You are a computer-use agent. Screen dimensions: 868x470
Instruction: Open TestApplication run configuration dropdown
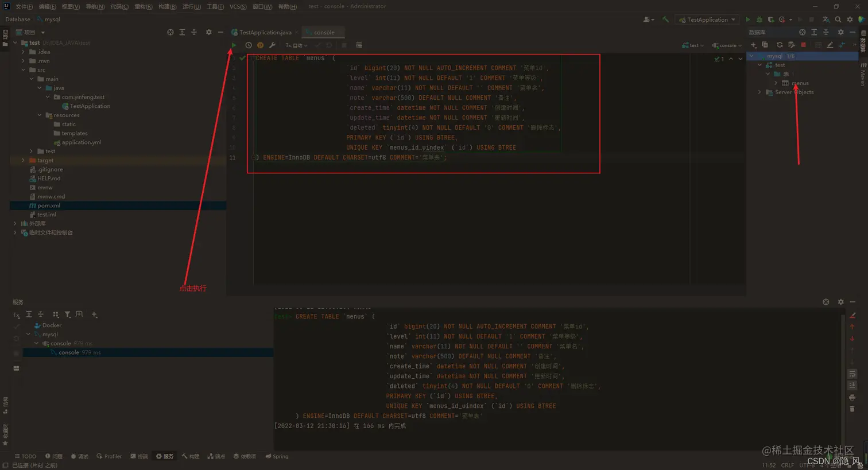coord(707,20)
